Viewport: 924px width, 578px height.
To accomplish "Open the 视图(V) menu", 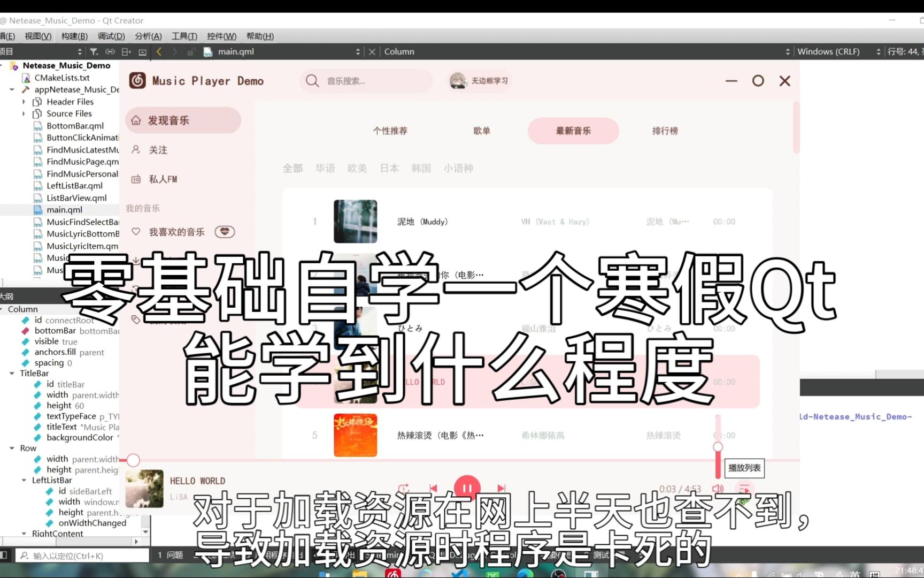I will 38,36.
